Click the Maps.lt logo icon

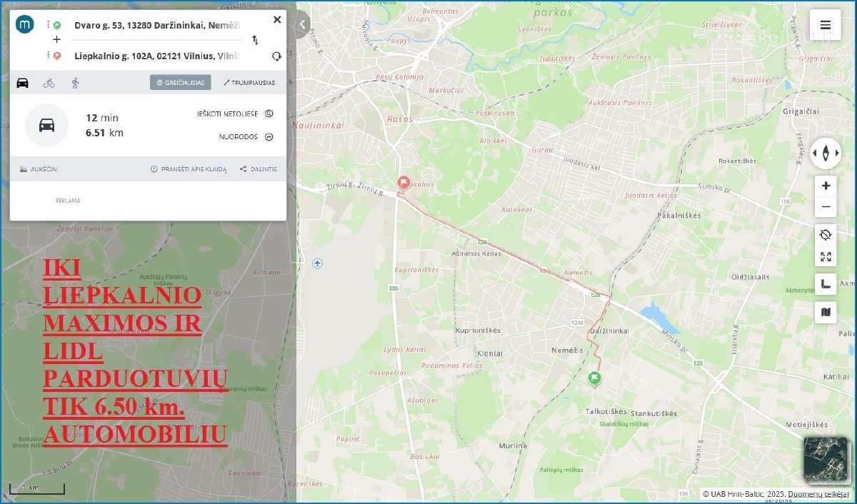coord(25,25)
